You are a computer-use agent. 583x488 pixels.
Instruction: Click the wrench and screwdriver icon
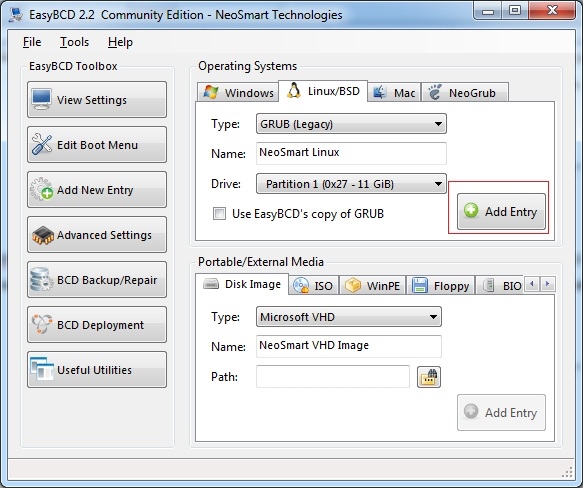42,144
